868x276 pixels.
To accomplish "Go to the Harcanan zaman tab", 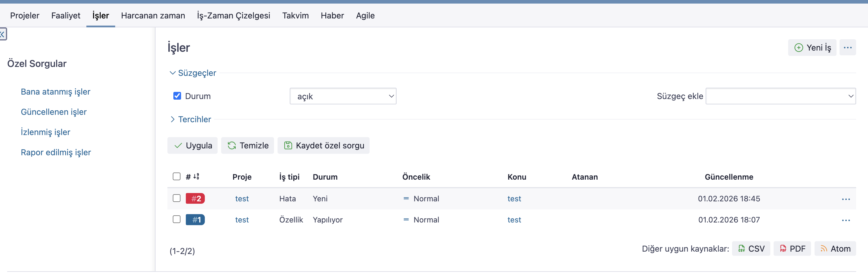I will tap(153, 15).
